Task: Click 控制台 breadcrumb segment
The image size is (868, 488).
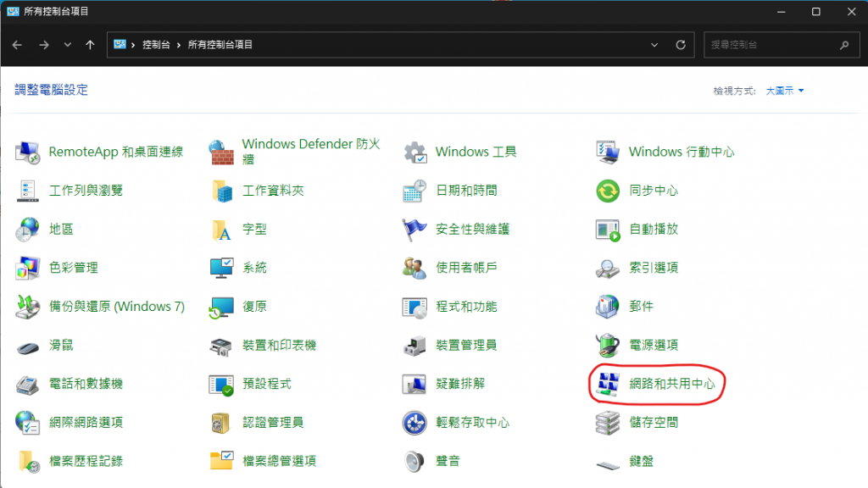Action: point(156,45)
